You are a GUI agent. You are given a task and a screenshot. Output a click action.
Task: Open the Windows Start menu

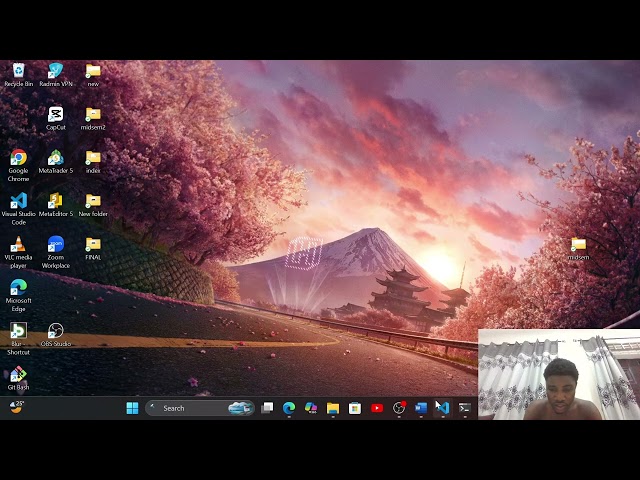coord(132,408)
